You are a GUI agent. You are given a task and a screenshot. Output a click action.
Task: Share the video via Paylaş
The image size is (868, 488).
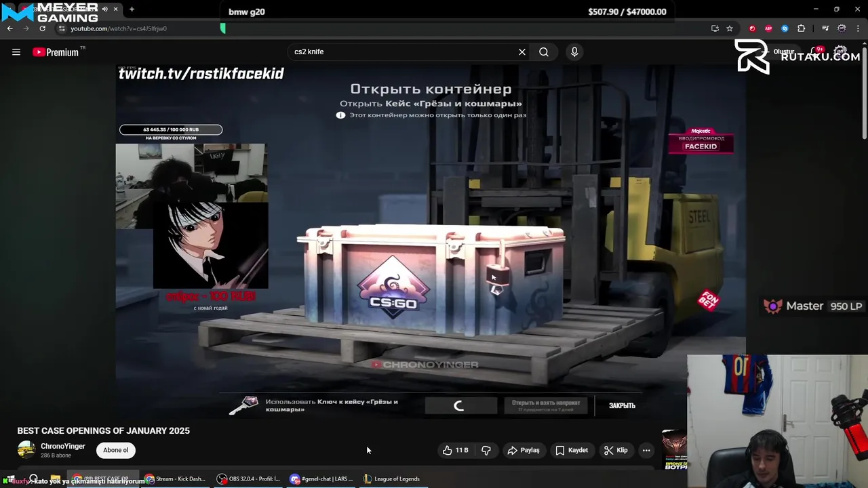(x=524, y=450)
